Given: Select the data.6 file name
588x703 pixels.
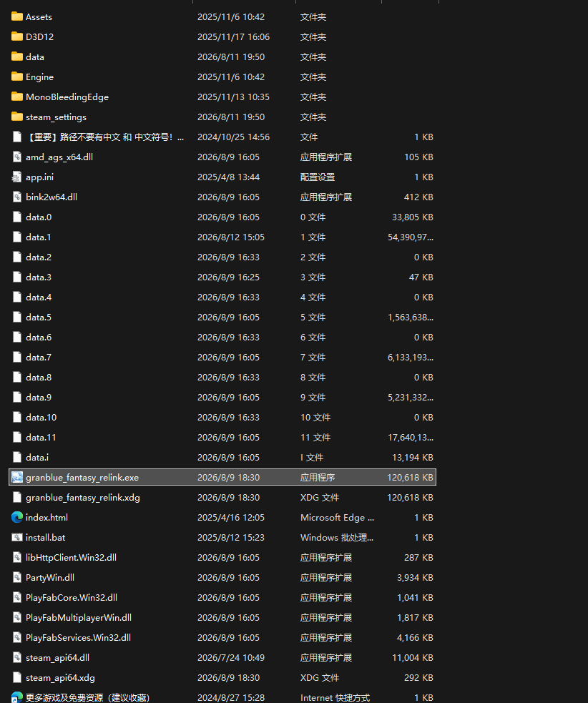Looking at the screenshot, I should coord(39,337).
